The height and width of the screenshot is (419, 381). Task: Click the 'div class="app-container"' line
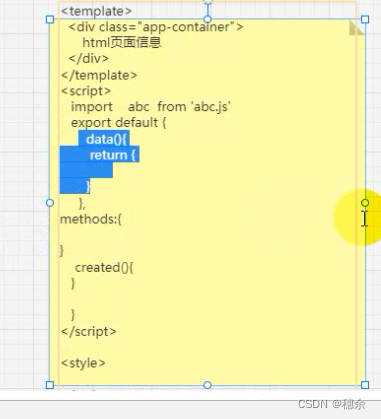[156, 27]
